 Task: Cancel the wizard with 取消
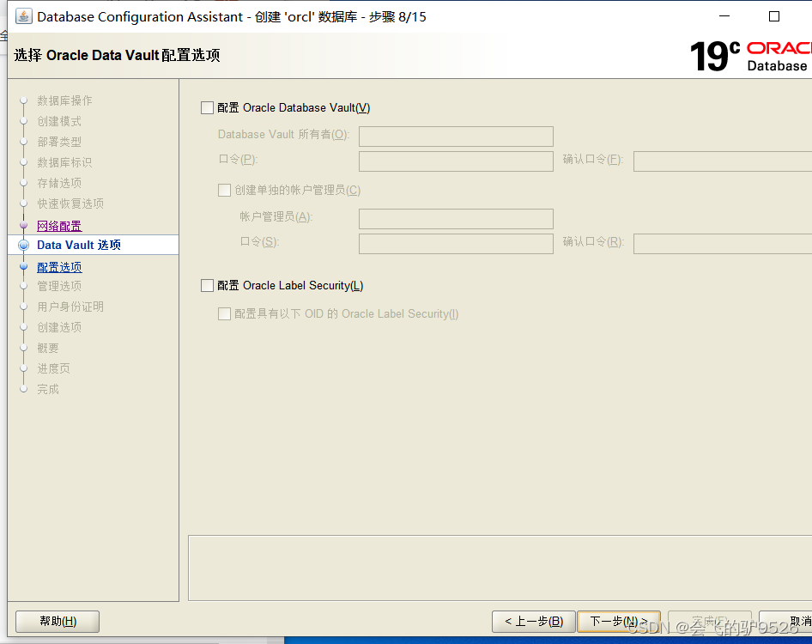coord(796,621)
